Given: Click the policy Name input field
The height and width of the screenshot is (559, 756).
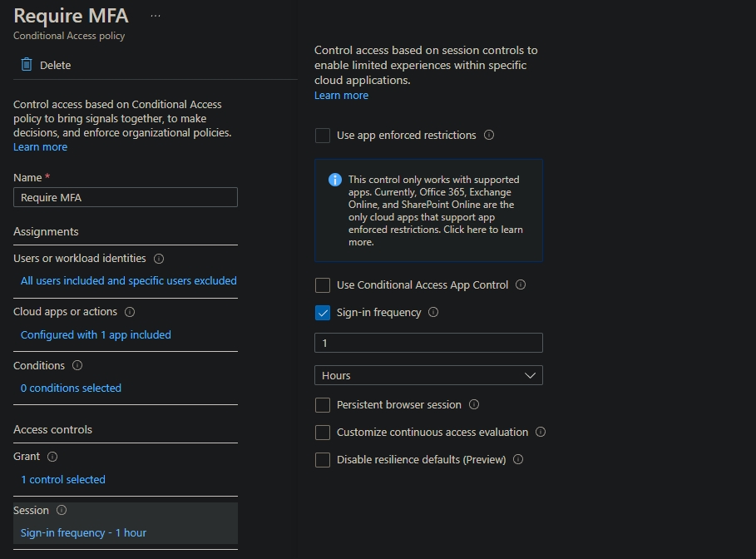Looking at the screenshot, I should click(126, 197).
